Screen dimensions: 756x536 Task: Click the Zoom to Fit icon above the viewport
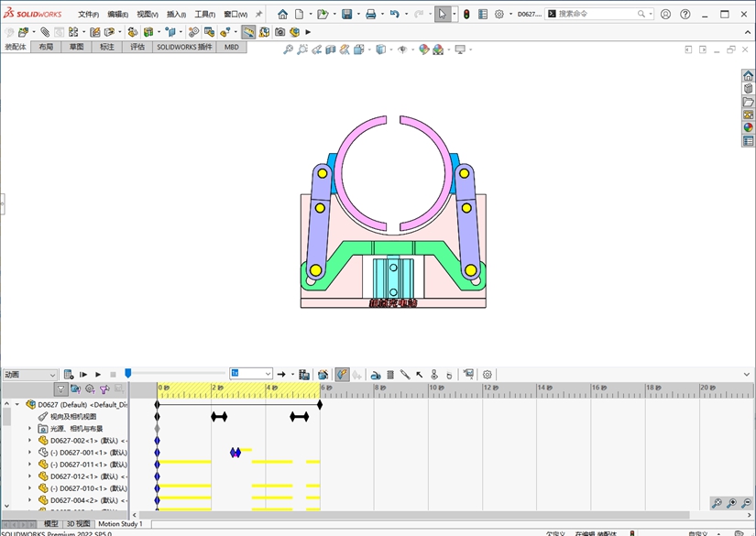click(x=288, y=49)
